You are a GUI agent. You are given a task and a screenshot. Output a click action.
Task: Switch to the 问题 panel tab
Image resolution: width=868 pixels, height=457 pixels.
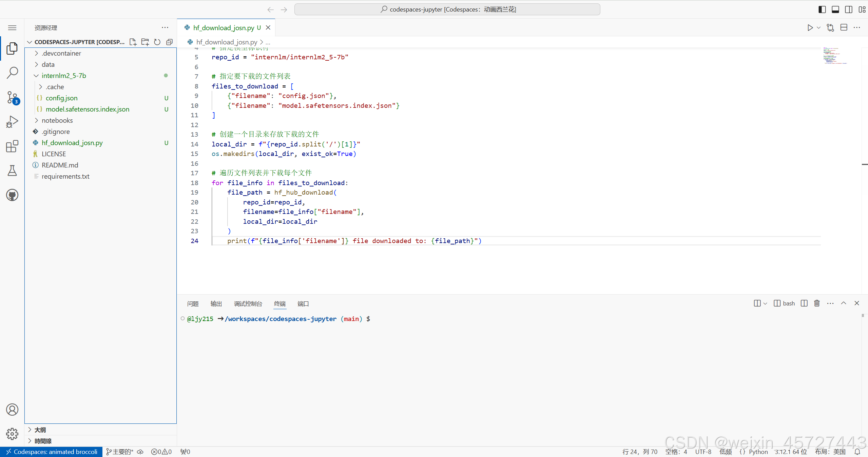[x=193, y=304]
